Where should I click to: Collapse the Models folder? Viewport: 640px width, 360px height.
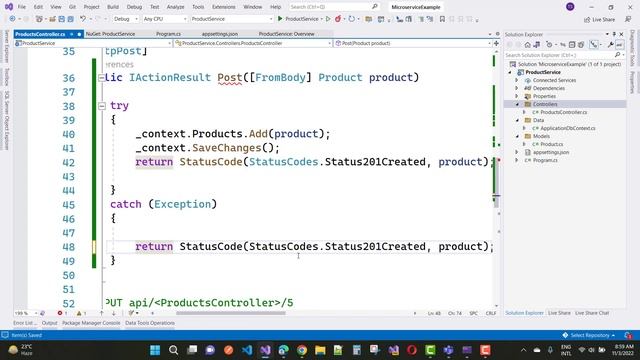click(x=517, y=136)
